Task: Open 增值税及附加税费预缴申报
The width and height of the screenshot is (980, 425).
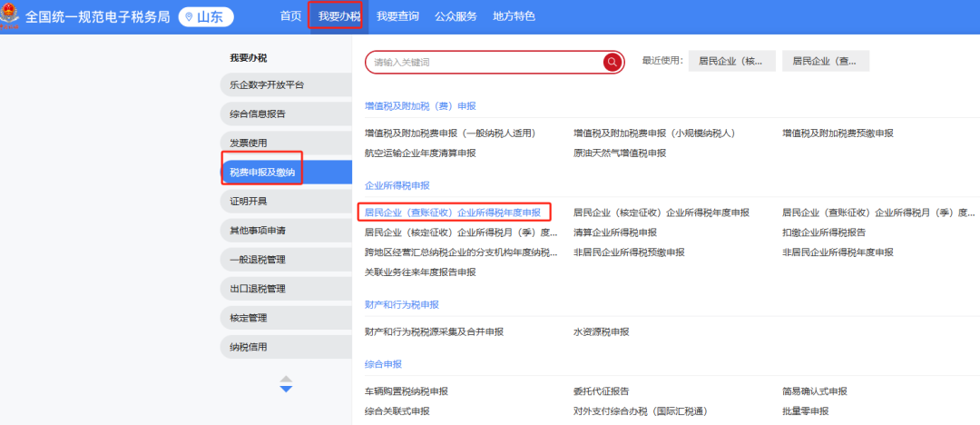Action: point(838,133)
